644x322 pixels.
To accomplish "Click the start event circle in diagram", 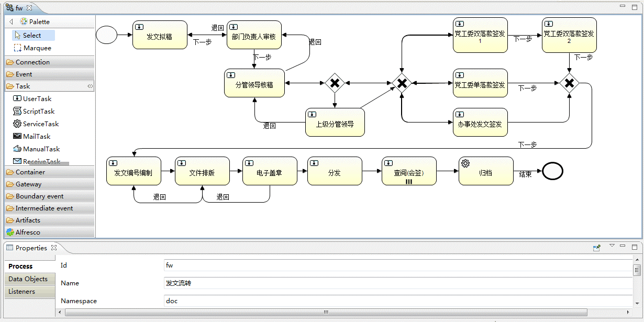I will click(x=107, y=35).
